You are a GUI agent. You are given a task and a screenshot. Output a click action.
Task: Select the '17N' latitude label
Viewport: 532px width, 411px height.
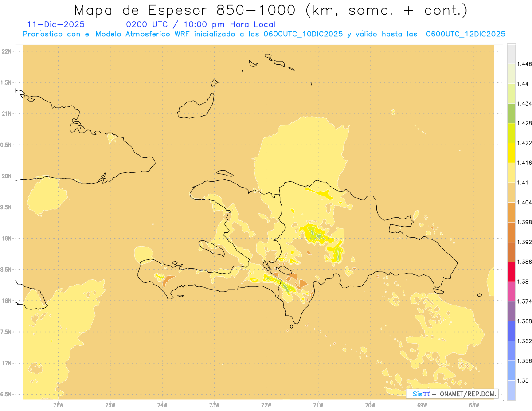pos(7,363)
